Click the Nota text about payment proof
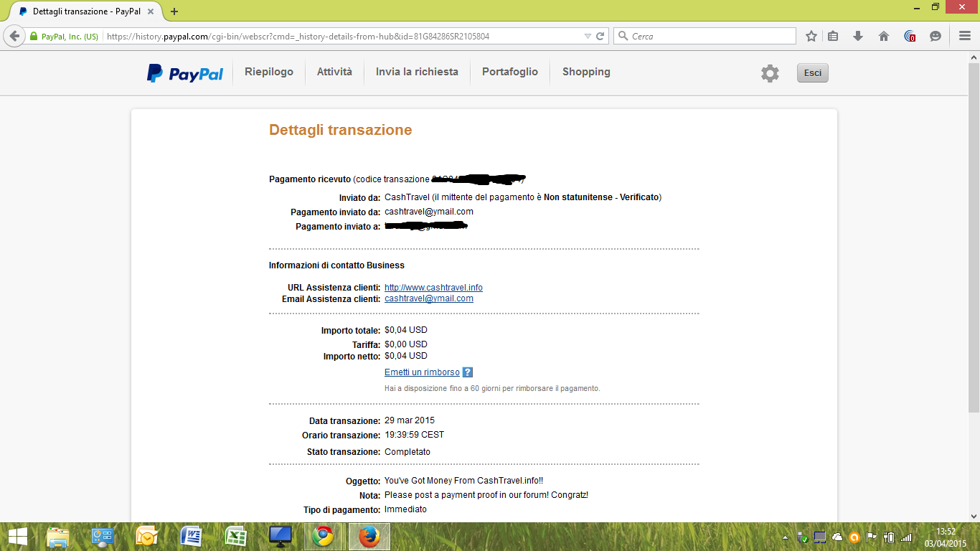This screenshot has width=980, height=551. point(486,495)
